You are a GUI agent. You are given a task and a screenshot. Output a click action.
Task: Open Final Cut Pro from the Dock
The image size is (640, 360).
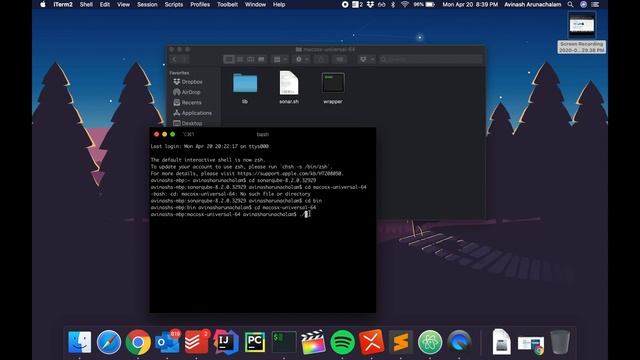pos(313,342)
